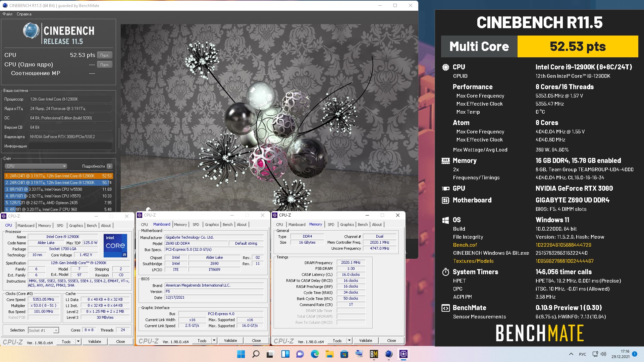Click the Intel Core i9 logo

[115, 245]
